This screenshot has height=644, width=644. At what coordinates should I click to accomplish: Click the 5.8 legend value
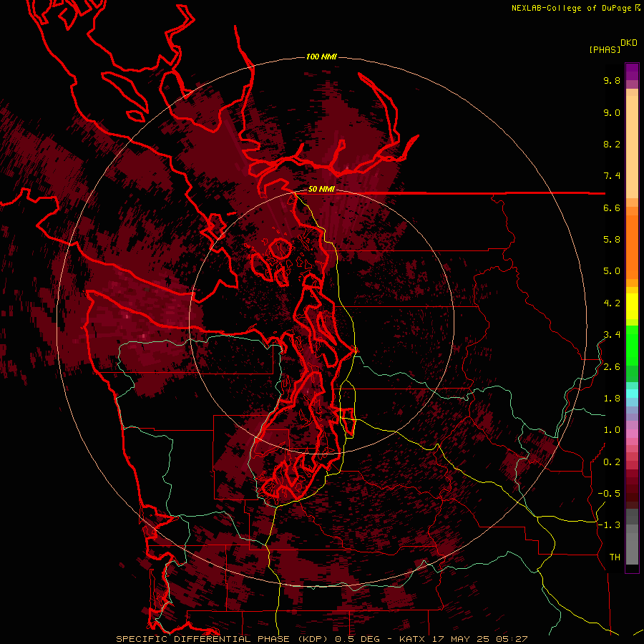pyautogui.click(x=612, y=240)
